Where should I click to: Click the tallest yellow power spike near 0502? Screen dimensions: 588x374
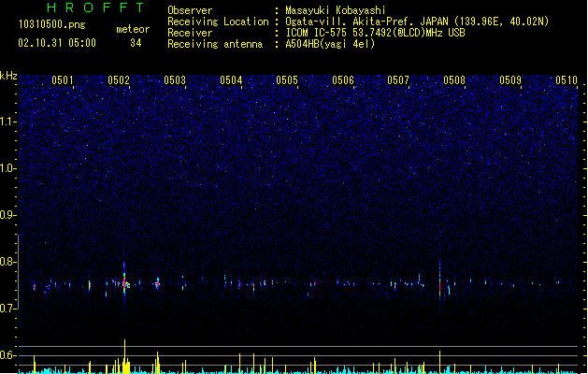[x=125, y=356]
